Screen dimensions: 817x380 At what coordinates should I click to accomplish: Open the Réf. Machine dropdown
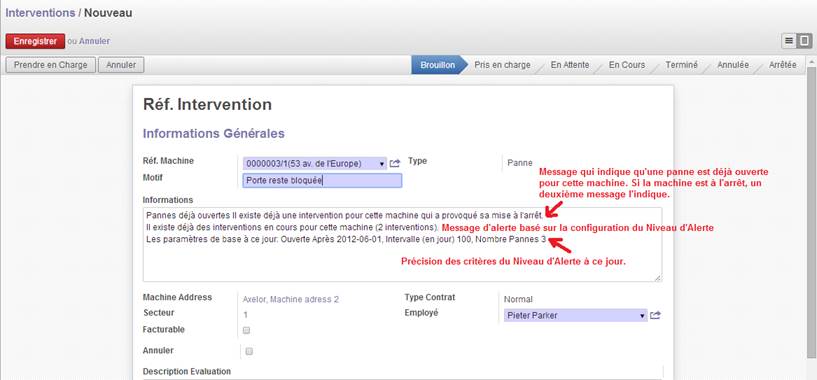pos(315,164)
